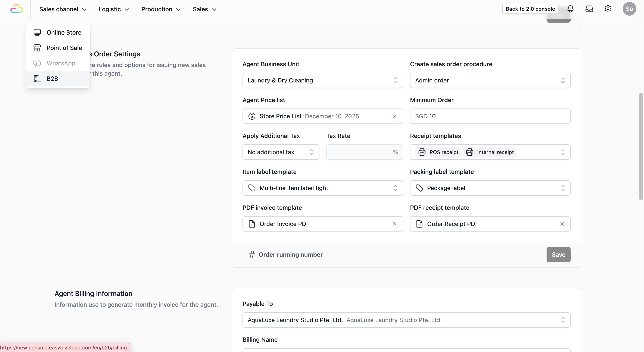Screen dimensions: 644x352
Task: Remove the Order Receipt PDF template
Action: tap(562, 224)
